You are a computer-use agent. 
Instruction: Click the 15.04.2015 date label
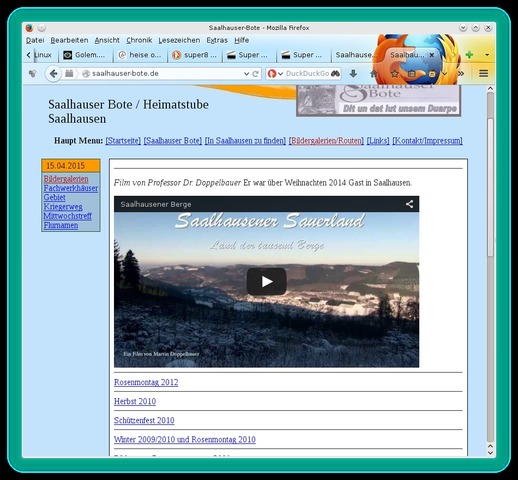65,166
